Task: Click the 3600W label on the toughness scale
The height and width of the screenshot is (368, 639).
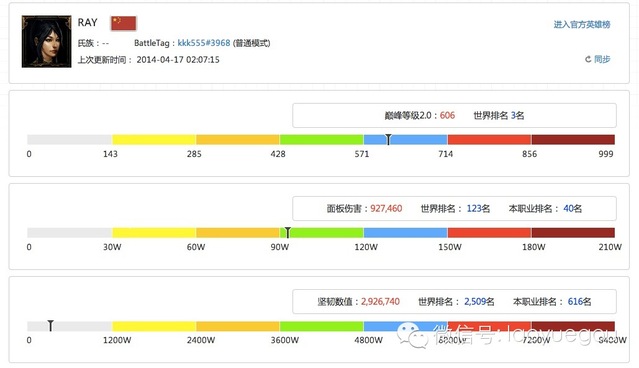Action: [284, 340]
